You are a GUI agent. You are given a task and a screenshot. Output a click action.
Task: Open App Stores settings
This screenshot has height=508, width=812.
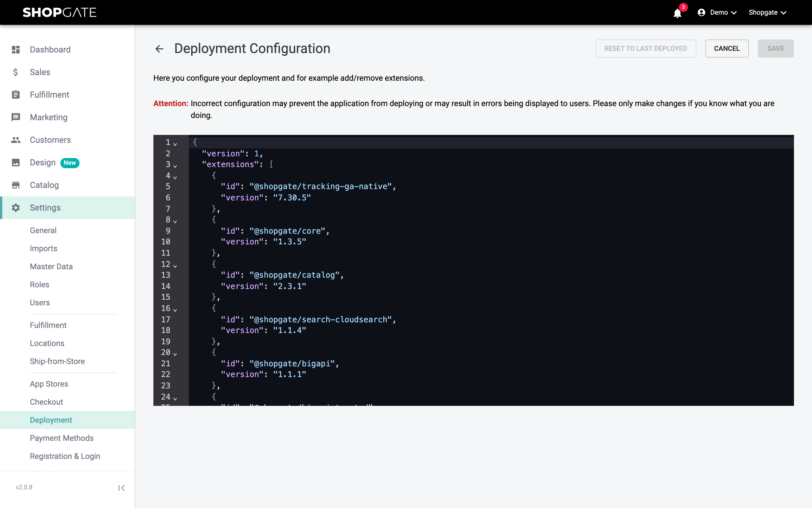point(49,384)
